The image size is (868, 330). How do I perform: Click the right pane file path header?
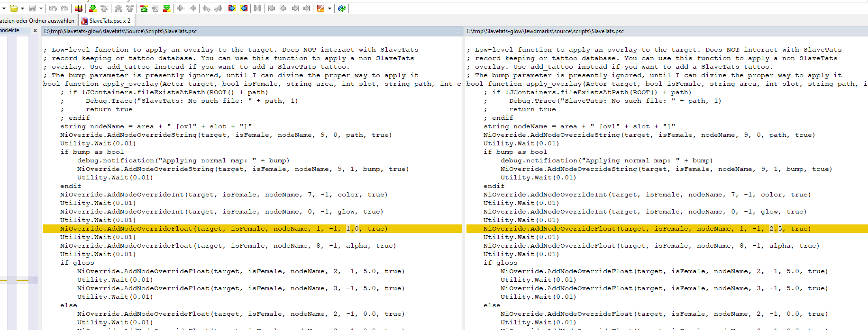tap(545, 31)
